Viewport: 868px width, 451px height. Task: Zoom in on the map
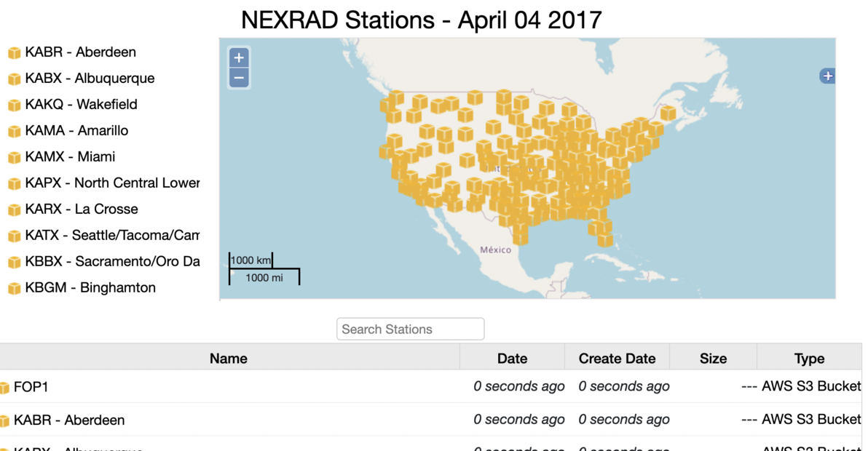click(239, 58)
